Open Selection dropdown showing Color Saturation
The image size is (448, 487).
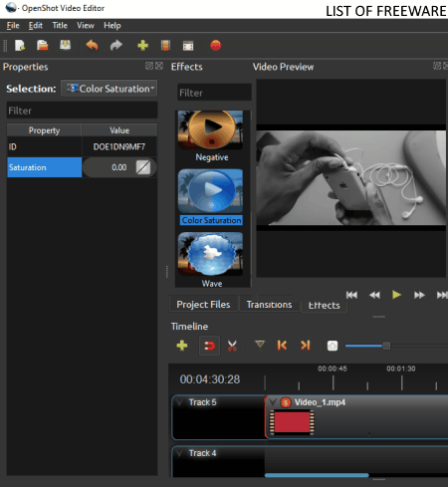coord(109,89)
